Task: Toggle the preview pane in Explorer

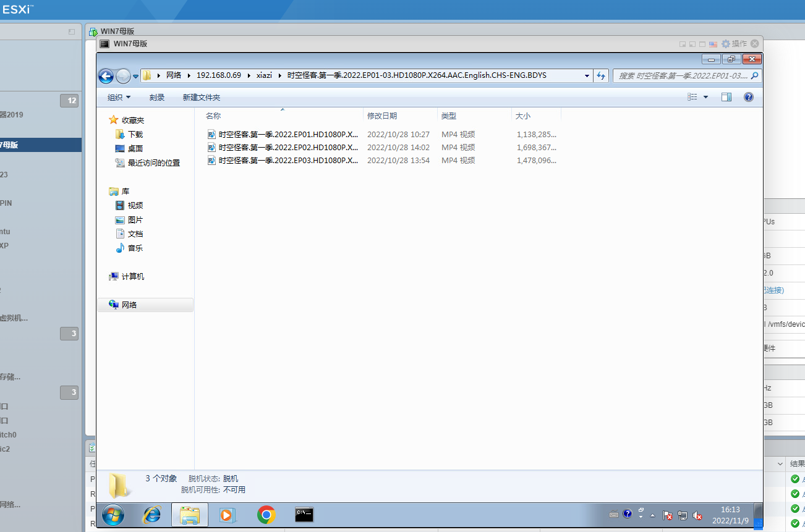Action: pos(726,97)
